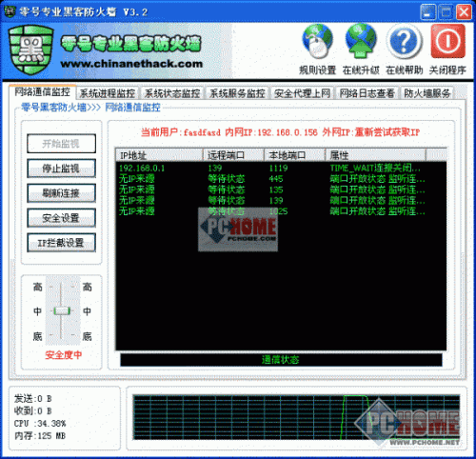The image size is (476, 459).
Task: Sort by 本地端口 column header
Action: (295, 155)
